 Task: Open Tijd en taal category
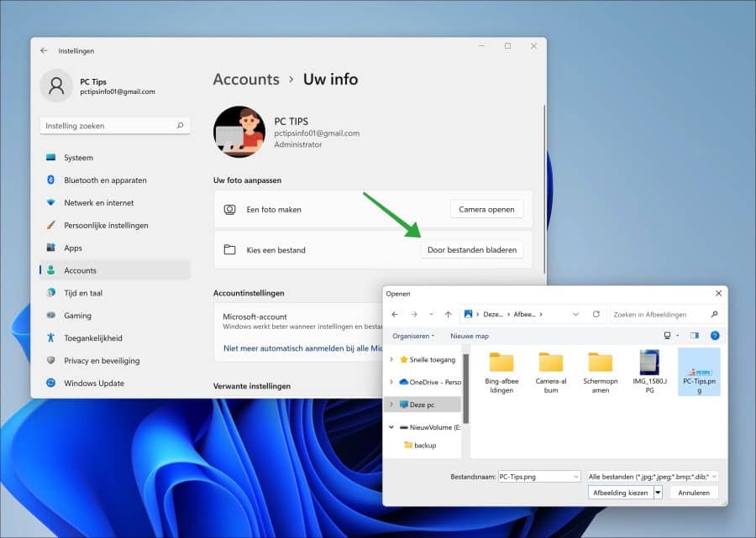(115, 293)
